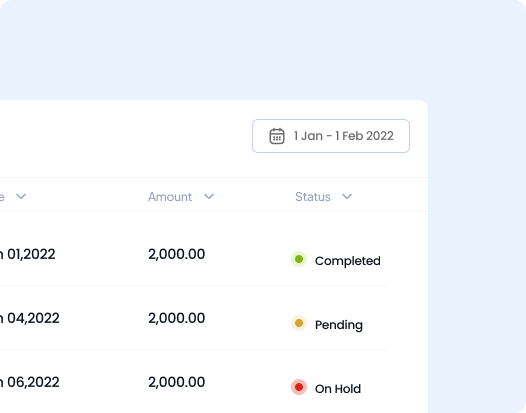Viewport: 526px width, 413px height.
Task: Click the 2,000.00 amount in the Completed row
Action: [x=176, y=254]
